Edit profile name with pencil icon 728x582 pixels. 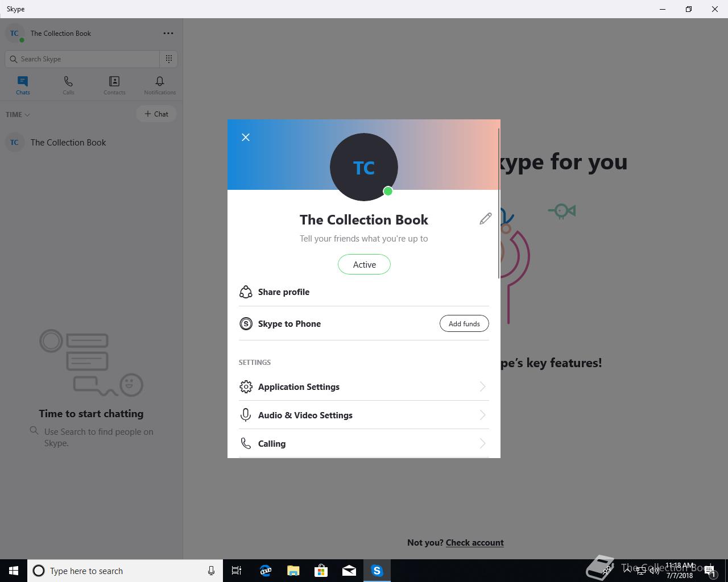485,219
